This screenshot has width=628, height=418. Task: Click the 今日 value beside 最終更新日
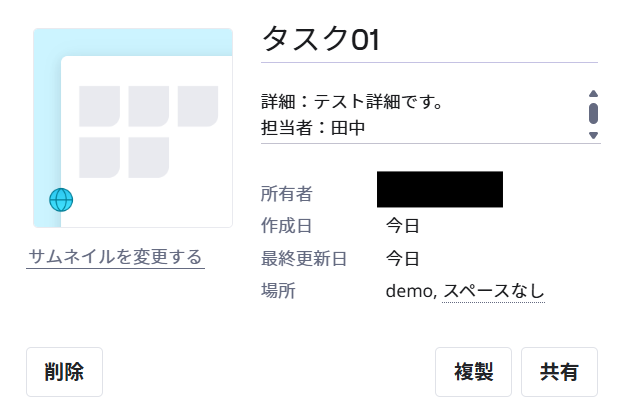click(x=403, y=259)
